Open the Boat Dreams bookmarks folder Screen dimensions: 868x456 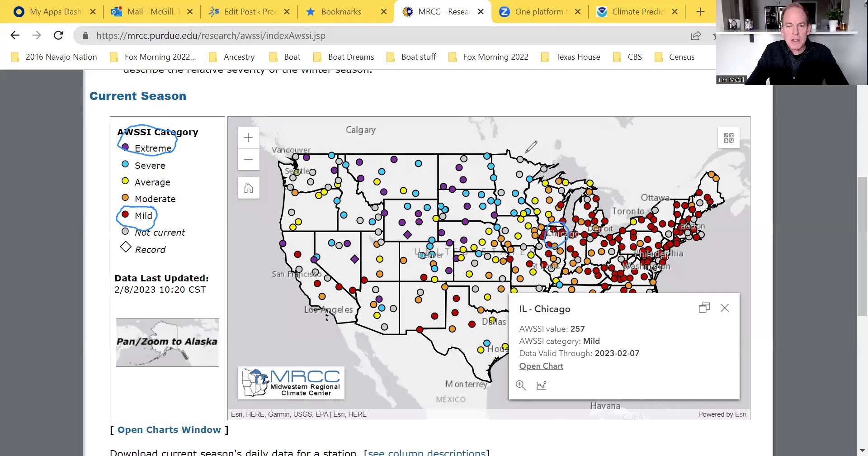pyautogui.click(x=351, y=57)
